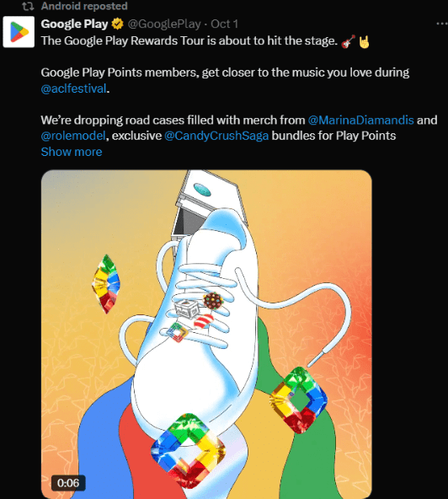The height and width of the screenshot is (499, 448).
Task: Click the gold verified badge
Action: pos(118,24)
